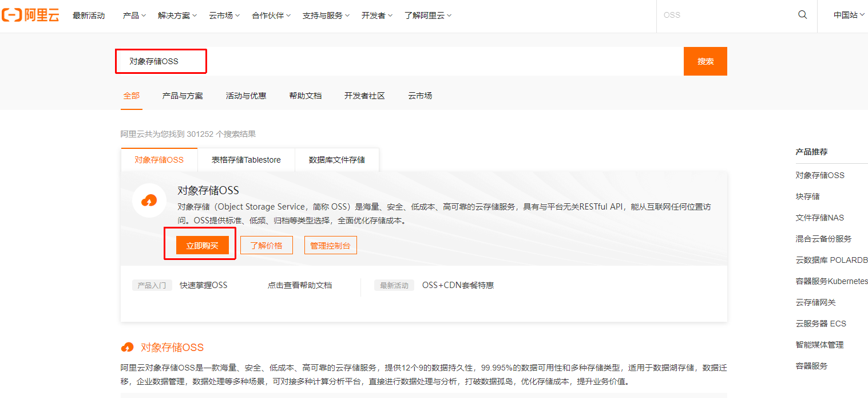Click the main search field containing 对象存储OSS
This screenshot has height=398, width=868.
tap(399, 61)
